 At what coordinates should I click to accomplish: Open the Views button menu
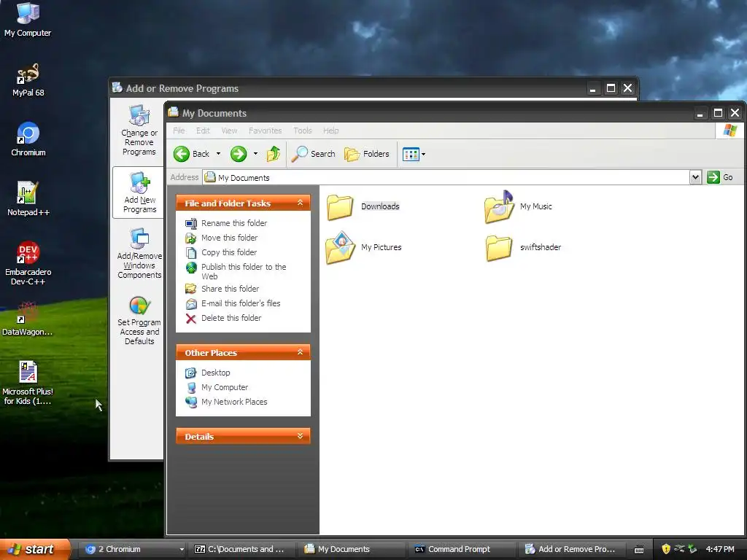(414, 154)
